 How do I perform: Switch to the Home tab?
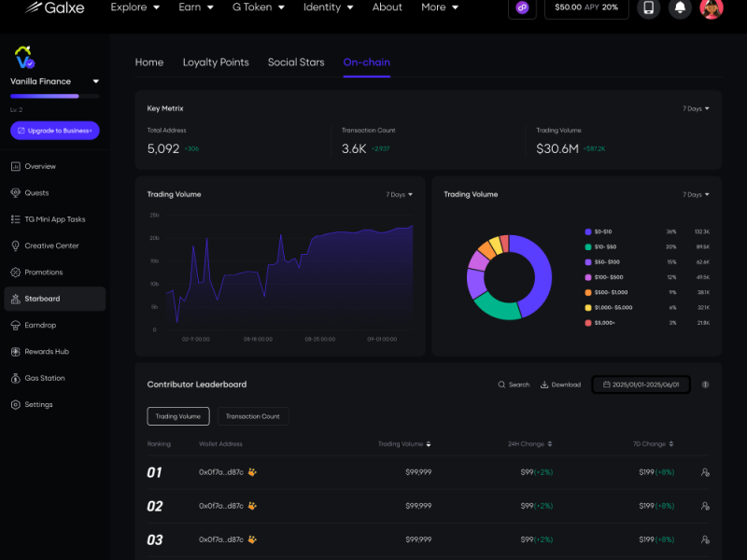(149, 63)
